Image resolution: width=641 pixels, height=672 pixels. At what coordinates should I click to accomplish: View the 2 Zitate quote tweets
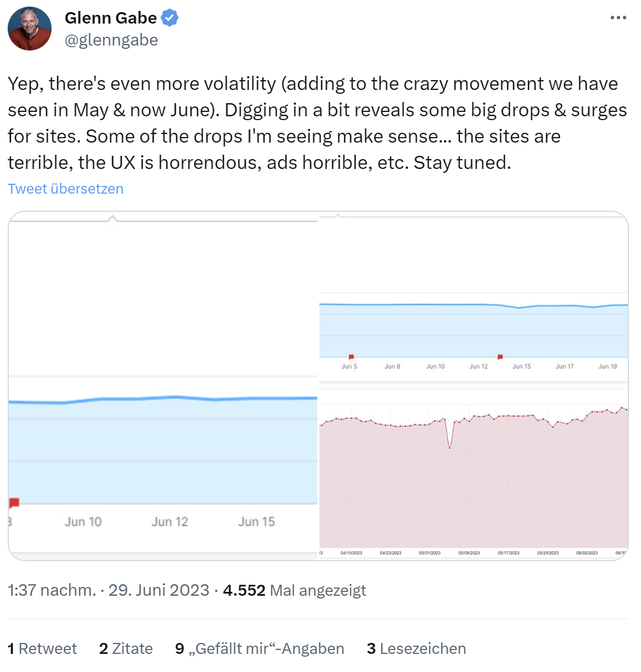coord(126,648)
